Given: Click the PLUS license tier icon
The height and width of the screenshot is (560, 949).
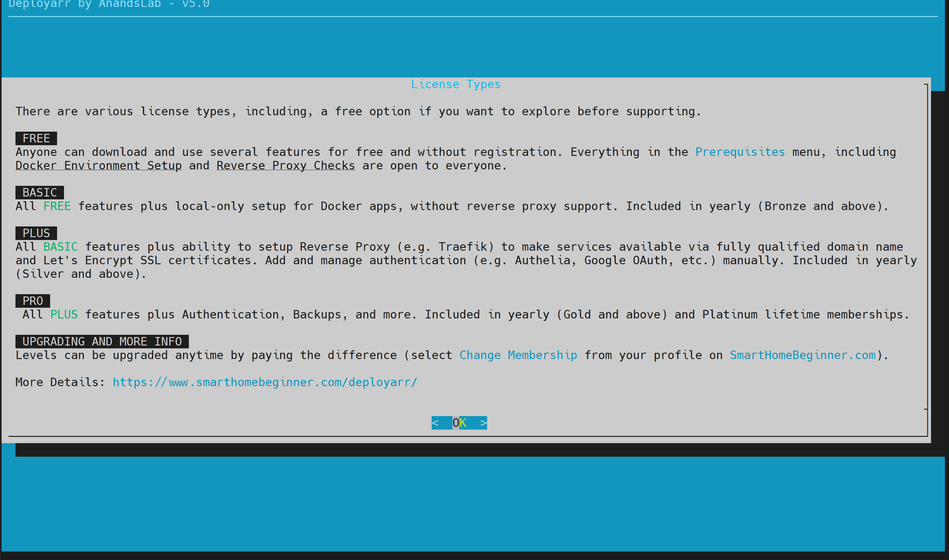Looking at the screenshot, I should [35, 233].
